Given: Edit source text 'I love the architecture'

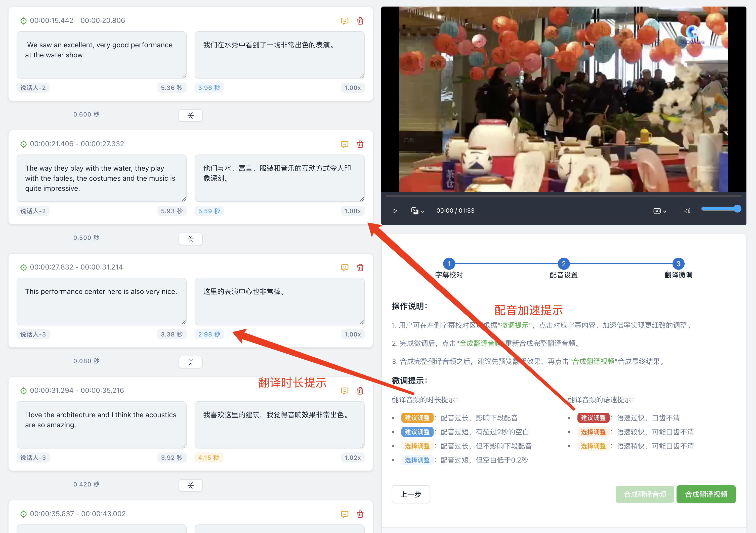Looking at the screenshot, I should (101, 425).
